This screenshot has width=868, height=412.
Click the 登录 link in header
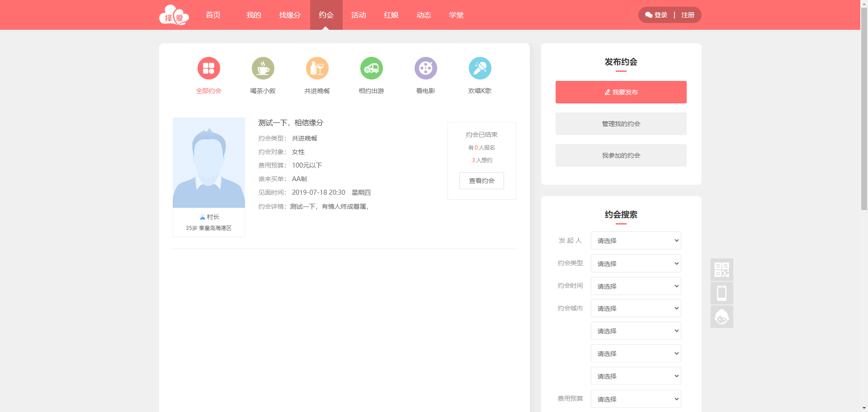coord(660,15)
